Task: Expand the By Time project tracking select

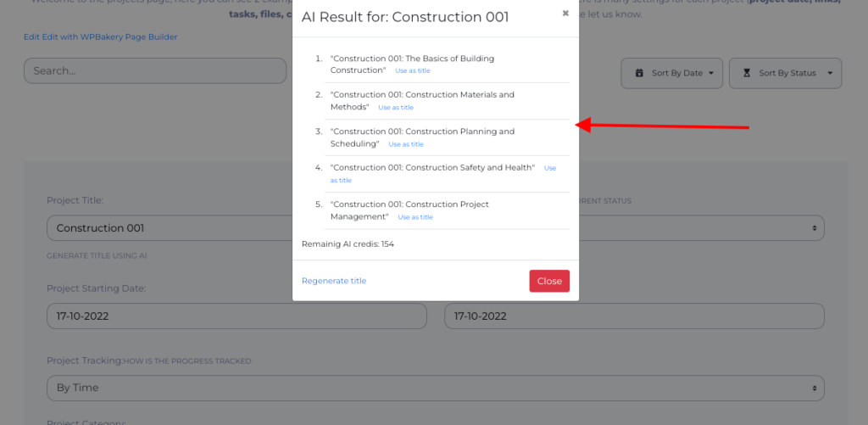Action: click(x=435, y=388)
